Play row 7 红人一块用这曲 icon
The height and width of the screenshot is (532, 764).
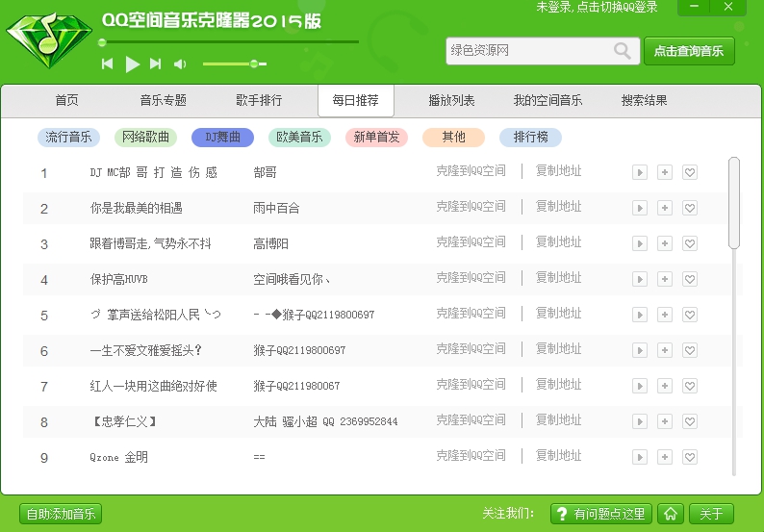click(640, 386)
